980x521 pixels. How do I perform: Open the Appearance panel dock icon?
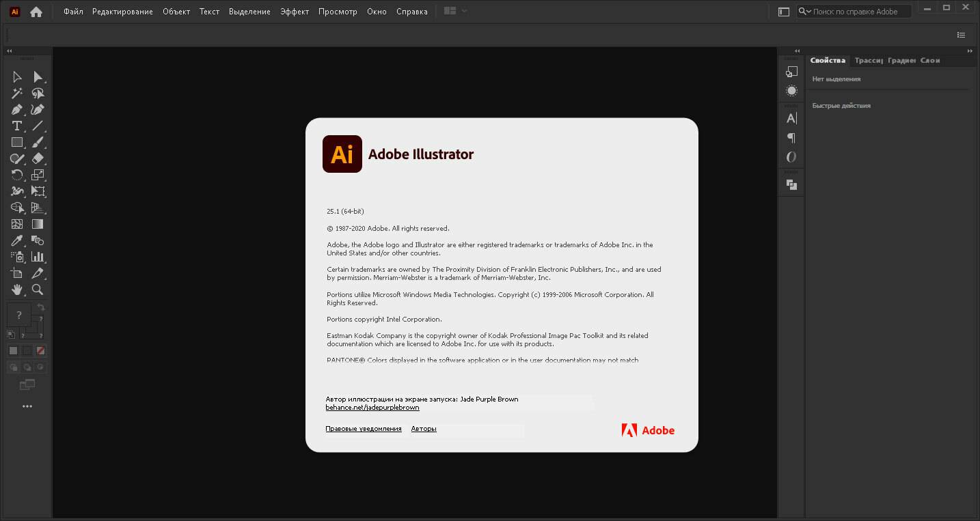(x=791, y=91)
